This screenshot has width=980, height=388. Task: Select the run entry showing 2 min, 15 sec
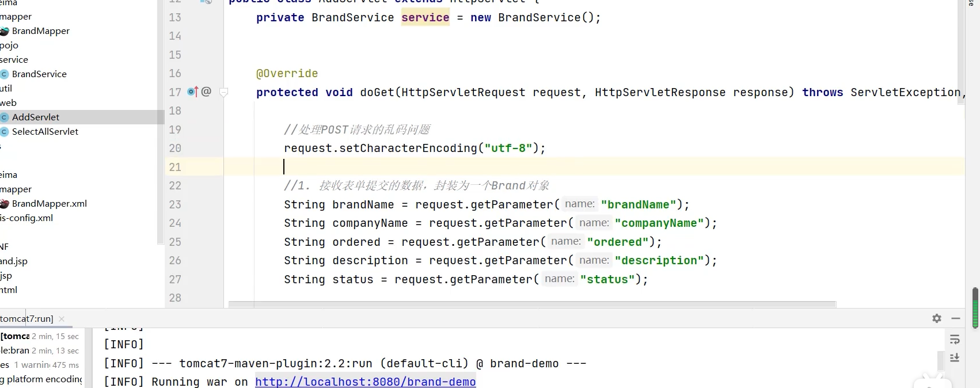coord(40,336)
